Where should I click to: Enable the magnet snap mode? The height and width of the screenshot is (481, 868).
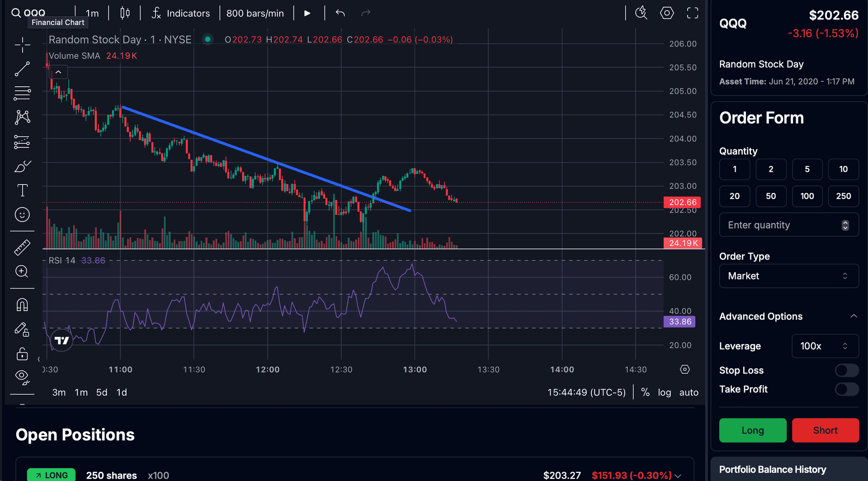tap(22, 305)
